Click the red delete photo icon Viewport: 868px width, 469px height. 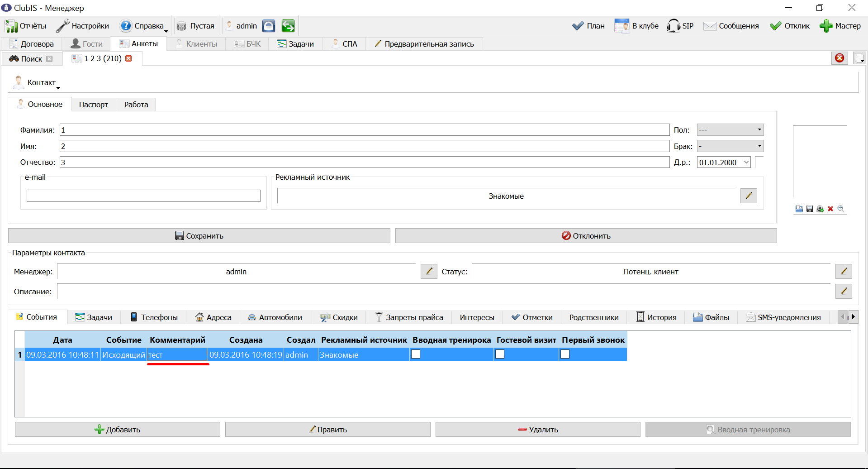830,209
